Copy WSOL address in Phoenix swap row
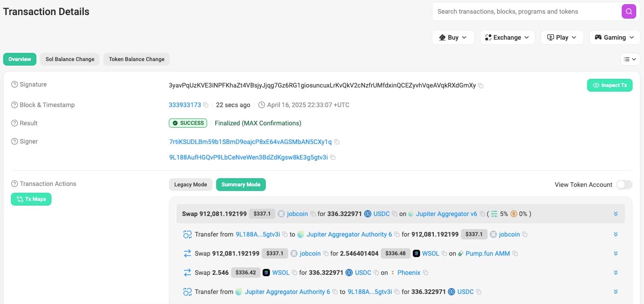644x304 pixels. coord(294,273)
